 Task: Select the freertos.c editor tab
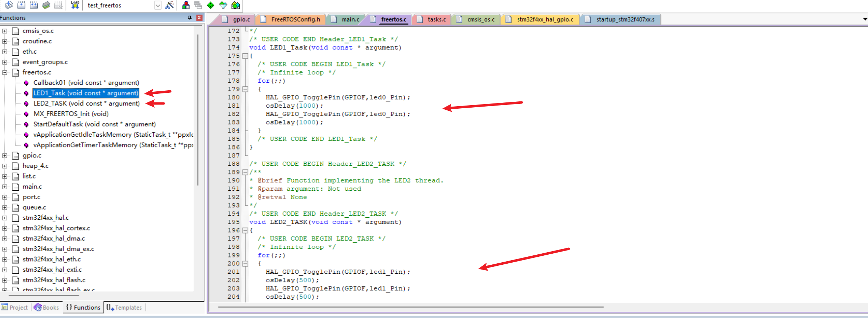(x=389, y=19)
